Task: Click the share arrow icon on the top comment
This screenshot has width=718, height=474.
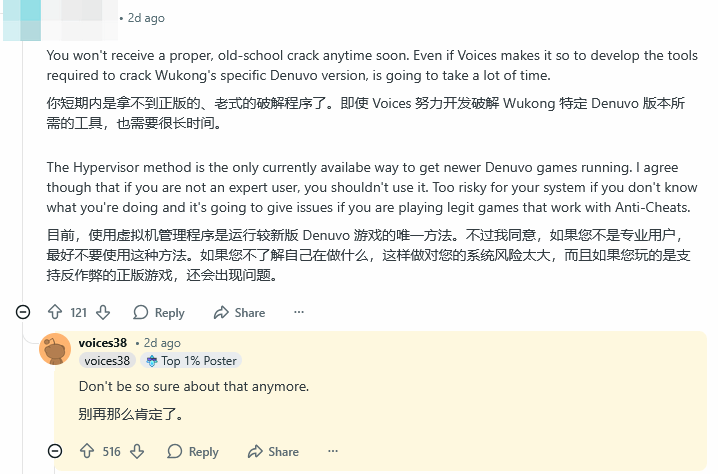Action: (x=221, y=312)
